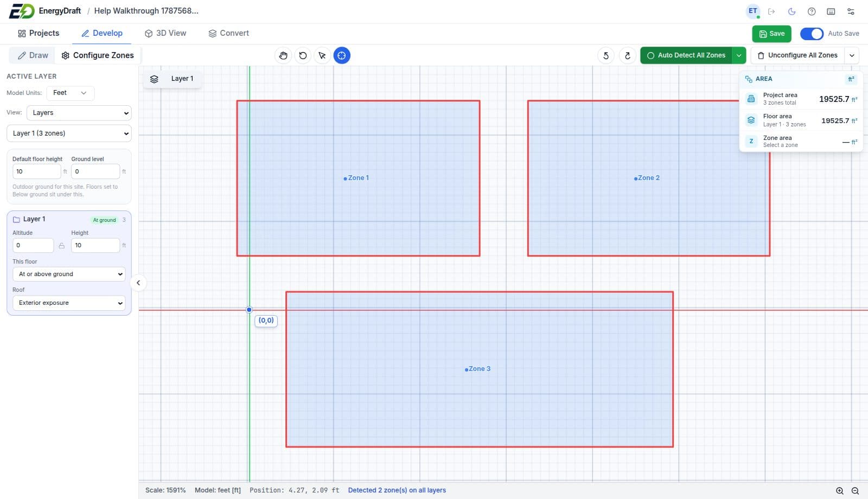Image resolution: width=868 pixels, height=499 pixels.
Task: Click Unconfigure All Zones
Action: (797, 55)
